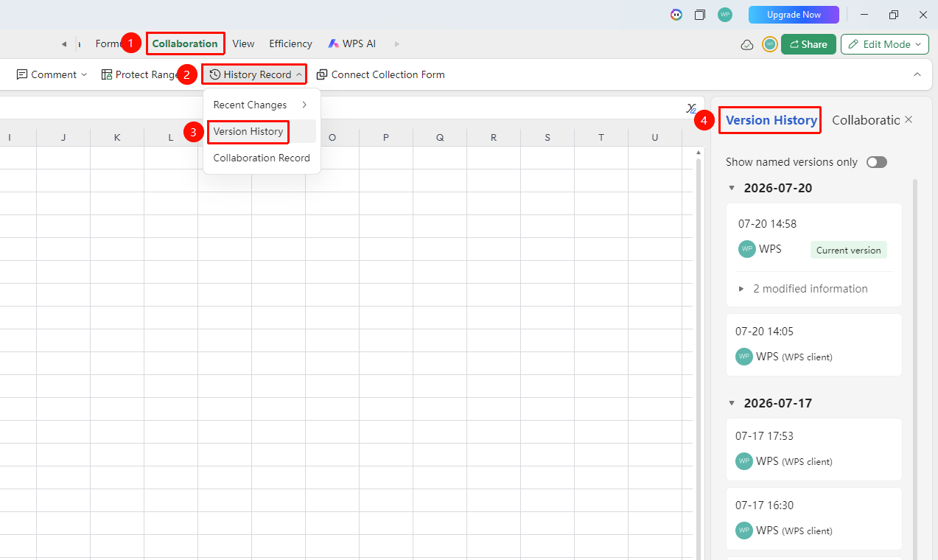Click the Comment speech-bubble icon

tap(22, 74)
